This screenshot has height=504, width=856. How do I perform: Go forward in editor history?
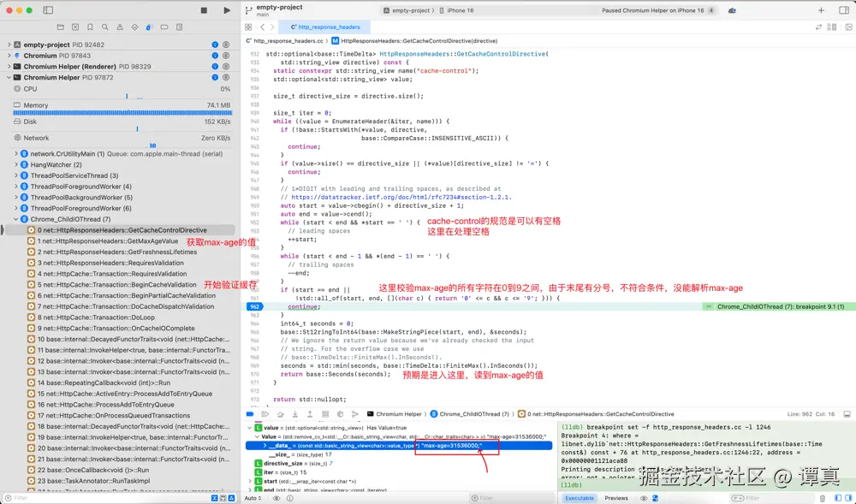[272, 27]
